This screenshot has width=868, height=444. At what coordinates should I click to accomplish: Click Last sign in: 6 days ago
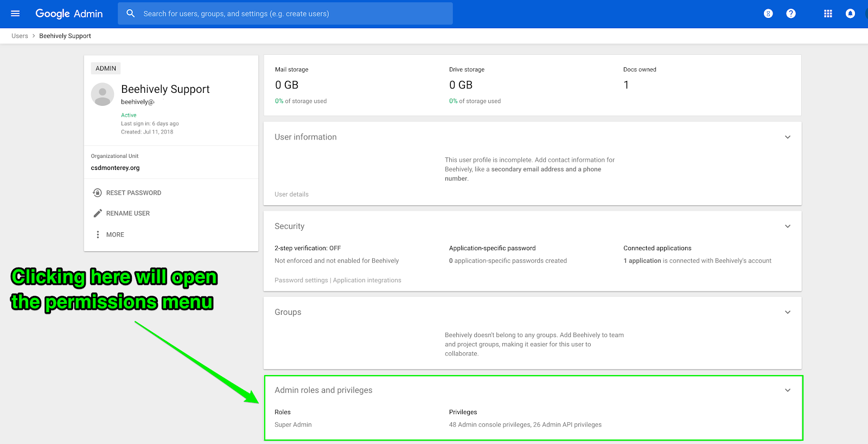pyautogui.click(x=150, y=124)
